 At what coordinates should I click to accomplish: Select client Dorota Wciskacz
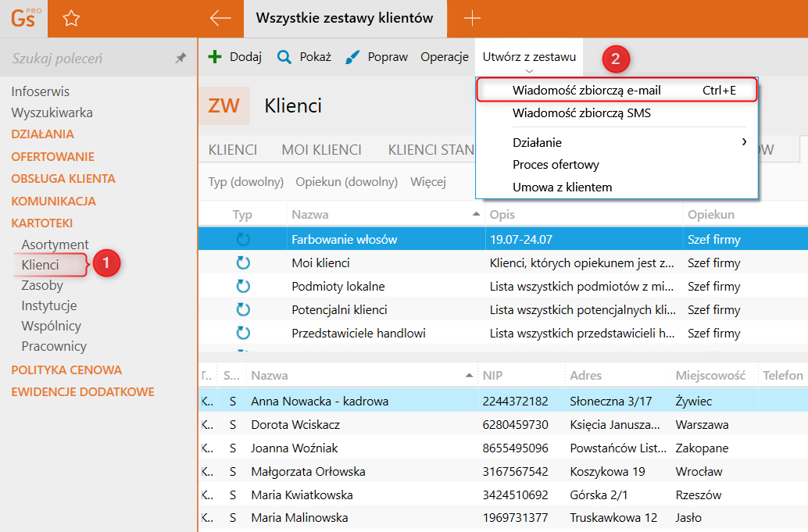click(x=503, y=425)
